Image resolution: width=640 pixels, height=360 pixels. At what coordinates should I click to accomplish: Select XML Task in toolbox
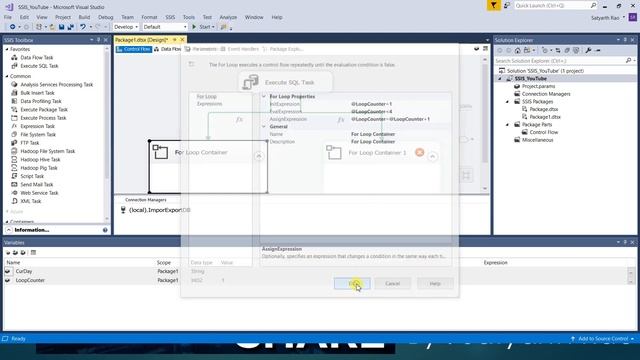coord(31,201)
